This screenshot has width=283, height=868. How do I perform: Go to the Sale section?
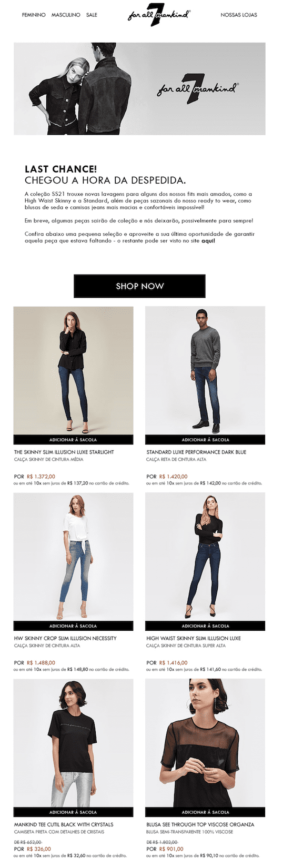[92, 15]
